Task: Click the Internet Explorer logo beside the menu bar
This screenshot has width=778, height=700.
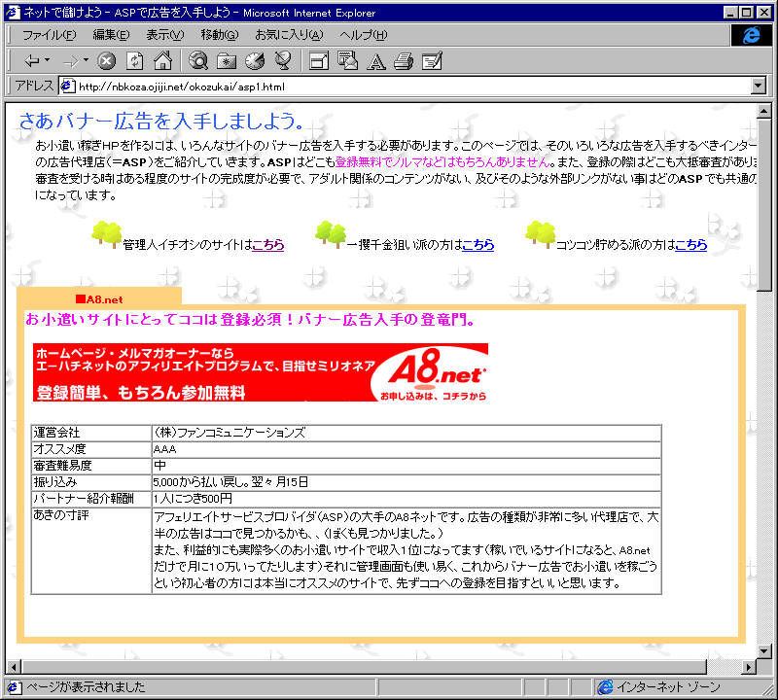Action: pyautogui.click(x=751, y=35)
